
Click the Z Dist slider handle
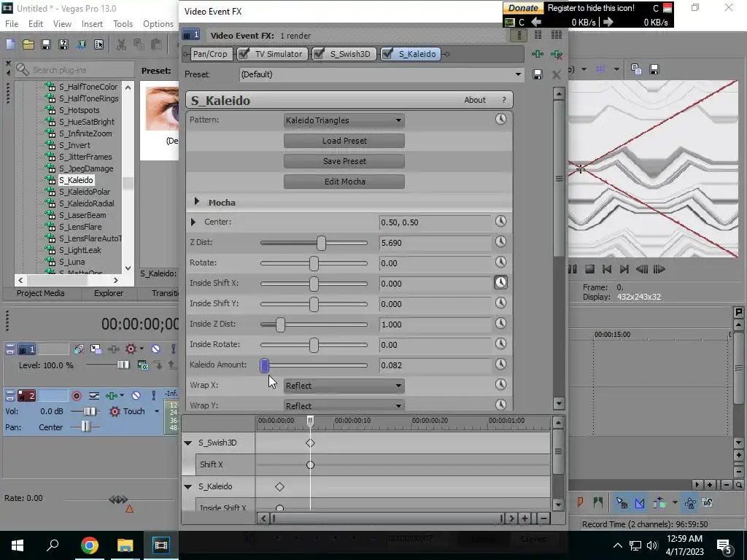[321, 243]
